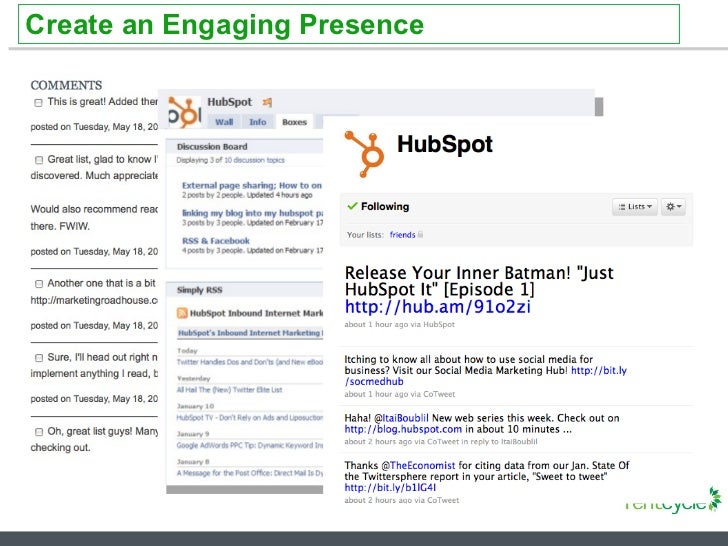
Task: Click the Facebook page vertical scrollbar handle
Action: 599,107
